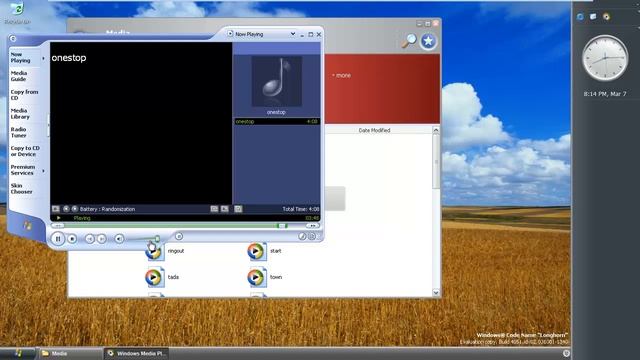
Task: Open the Media Guide tab
Action: tap(19, 76)
